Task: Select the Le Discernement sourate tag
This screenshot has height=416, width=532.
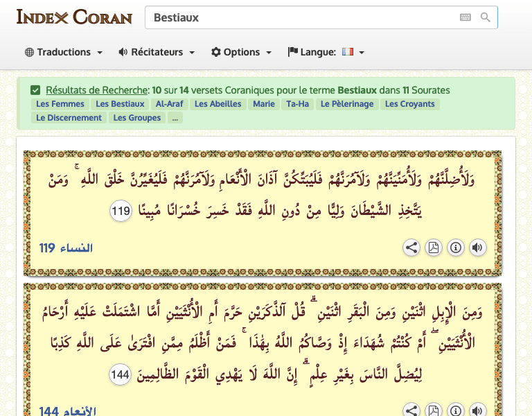Action: tap(69, 118)
